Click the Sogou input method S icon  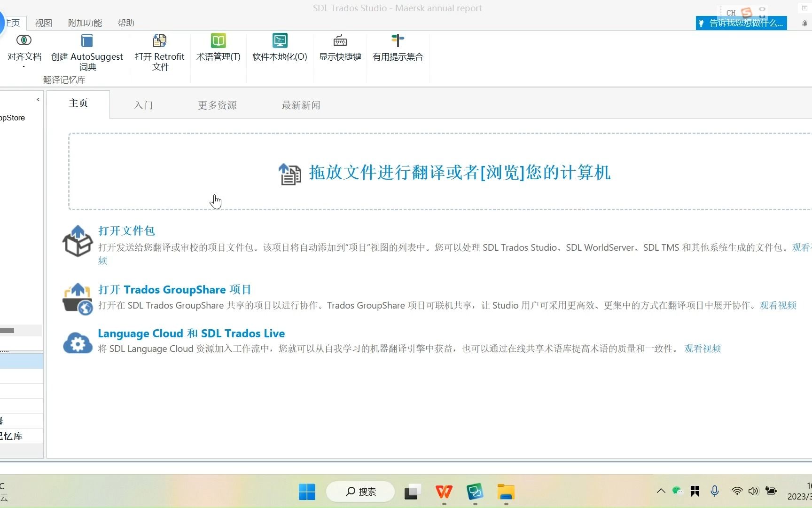tap(747, 13)
